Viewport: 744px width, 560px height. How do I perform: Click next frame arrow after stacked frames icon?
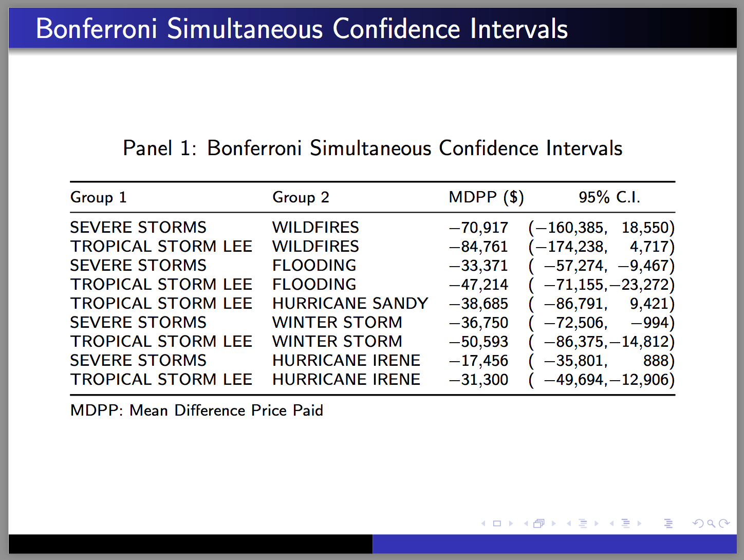click(554, 524)
